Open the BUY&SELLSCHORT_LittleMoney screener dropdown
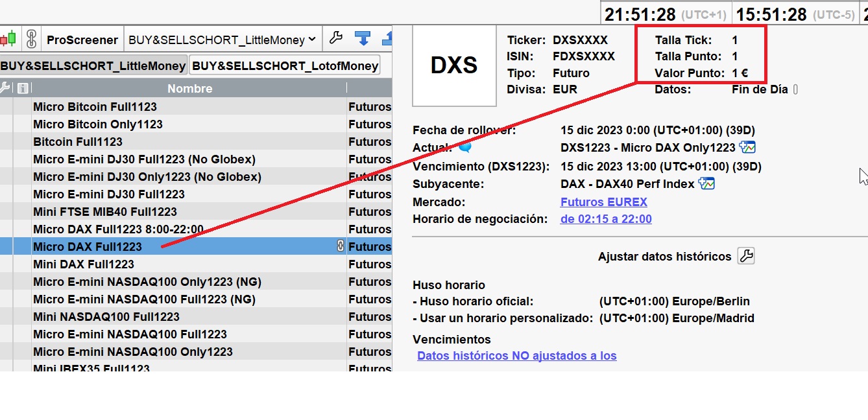 [223, 40]
